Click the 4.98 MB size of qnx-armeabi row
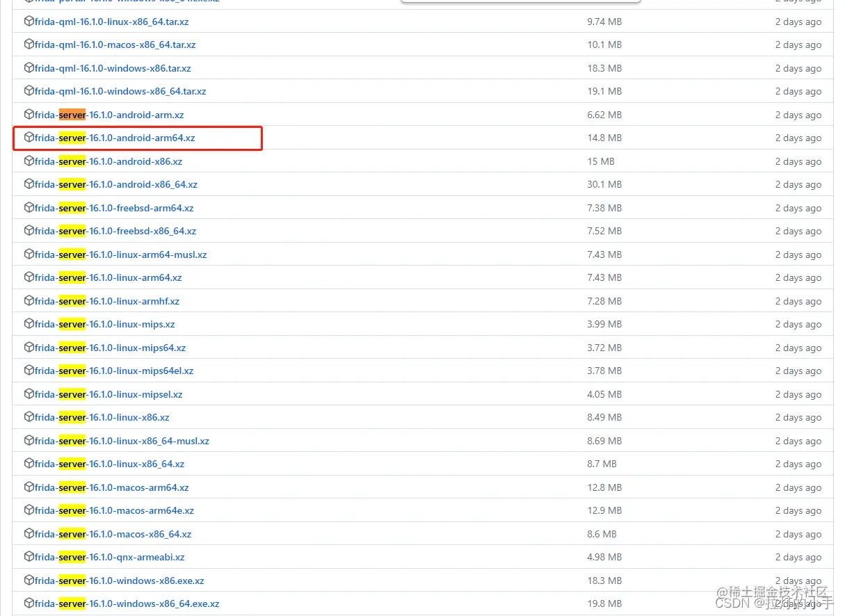The width and height of the screenshot is (845, 616). [604, 557]
